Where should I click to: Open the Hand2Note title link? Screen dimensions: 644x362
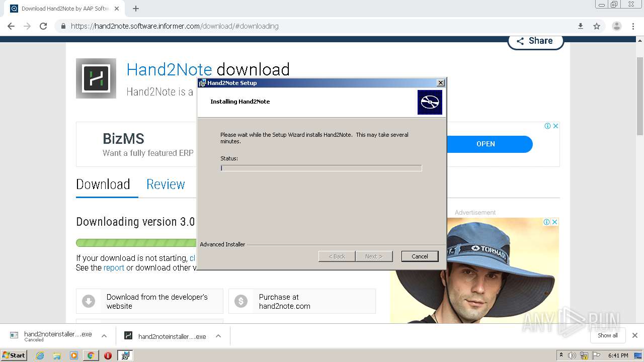[169, 69]
